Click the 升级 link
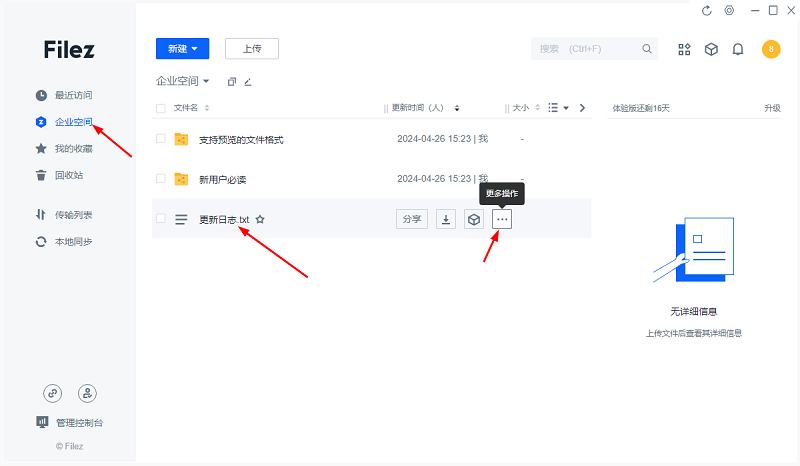The height and width of the screenshot is (466, 800). point(772,108)
